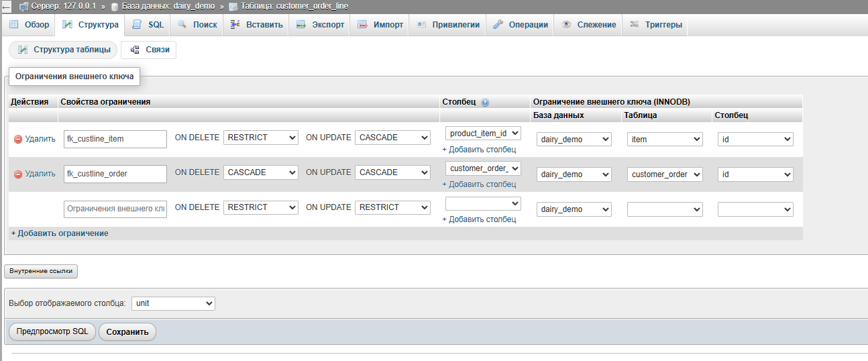Viewport: 868px width, 361px height.
Task: Click the Добавить ограничение link
Action: click(60, 234)
